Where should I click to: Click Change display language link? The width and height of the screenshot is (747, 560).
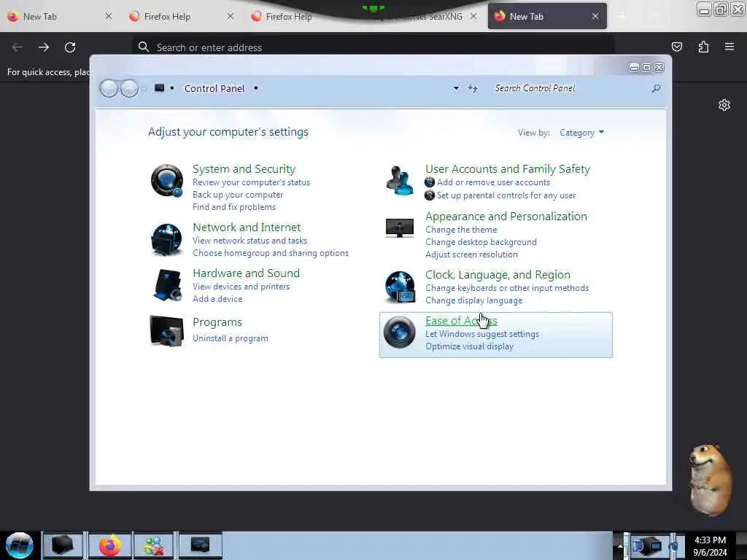coord(474,300)
